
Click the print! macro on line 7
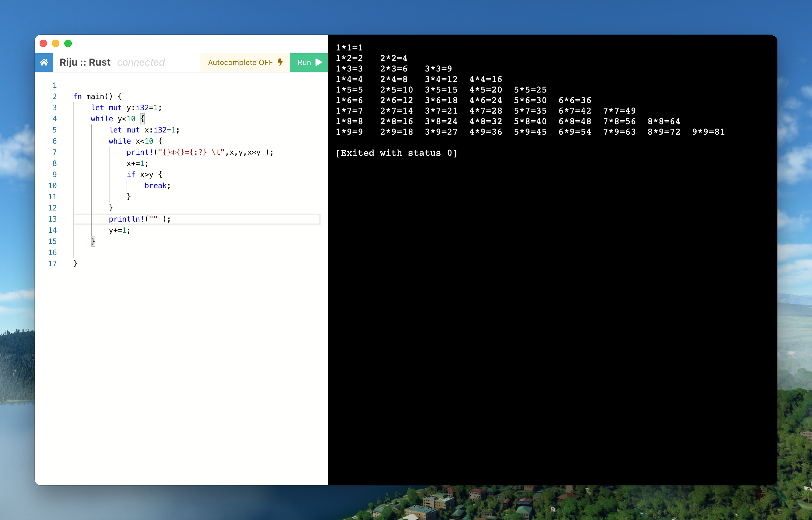[139, 152]
